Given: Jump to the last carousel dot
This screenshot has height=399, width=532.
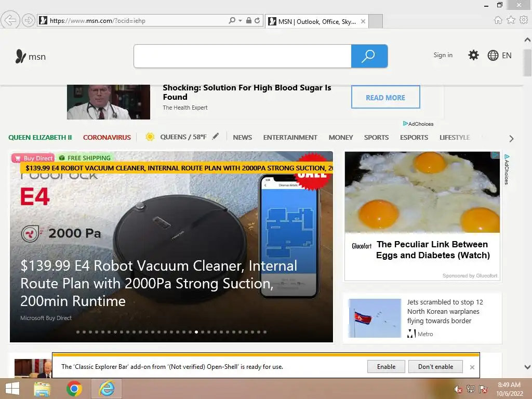Looking at the screenshot, I should pyautogui.click(x=265, y=332).
